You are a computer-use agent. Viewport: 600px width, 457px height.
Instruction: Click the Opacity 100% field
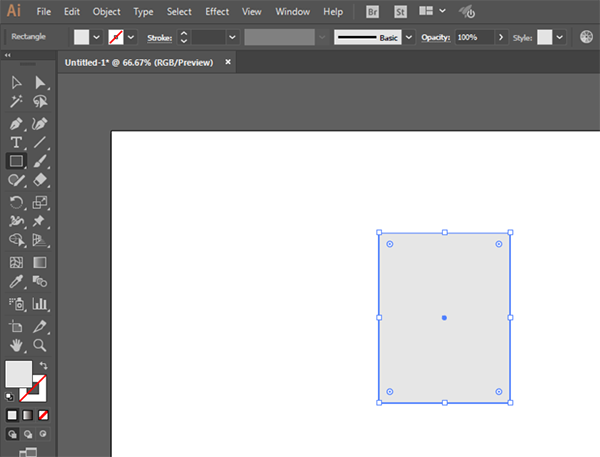coord(474,37)
